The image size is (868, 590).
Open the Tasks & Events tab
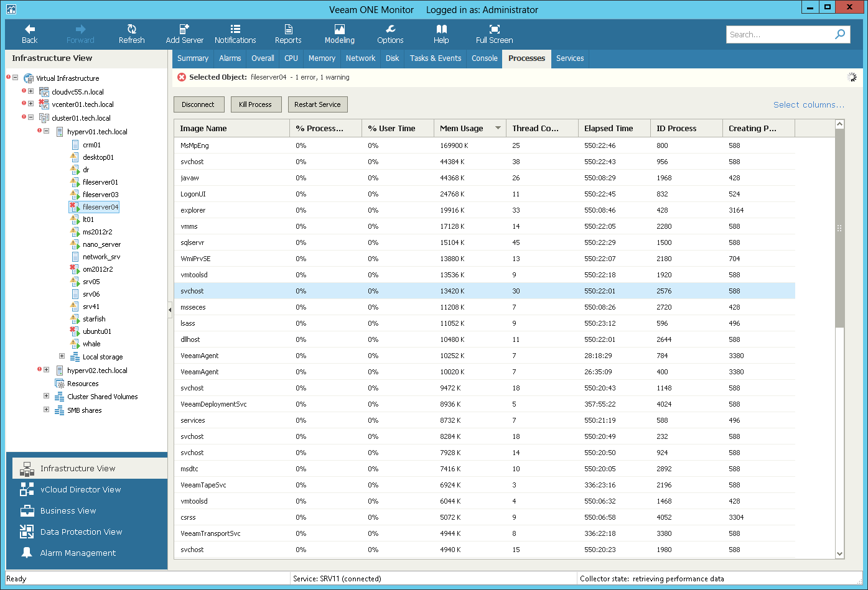click(x=436, y=58)
